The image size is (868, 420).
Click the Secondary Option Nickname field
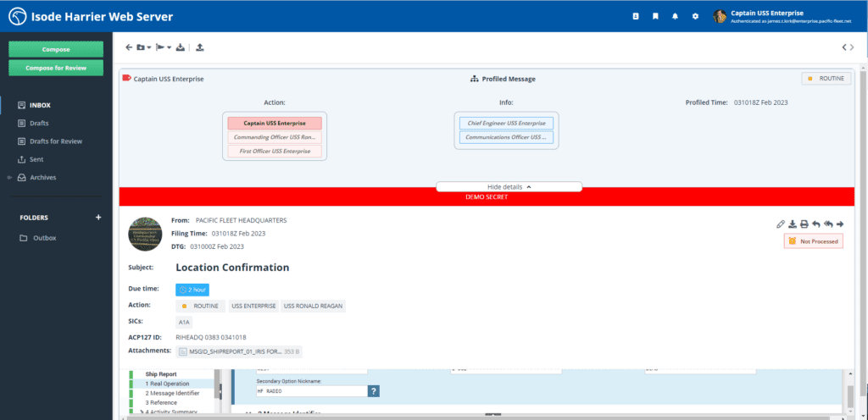[311, 391]
